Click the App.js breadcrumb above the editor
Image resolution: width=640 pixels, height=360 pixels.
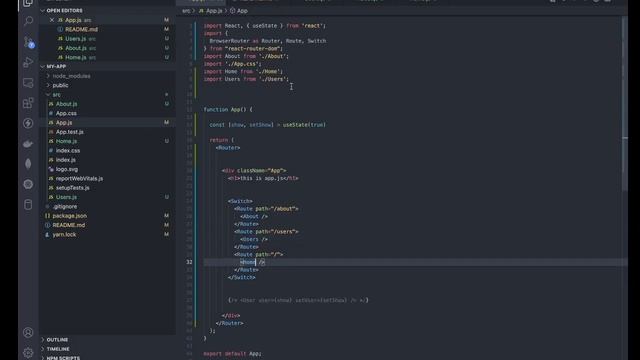[211, 11]
